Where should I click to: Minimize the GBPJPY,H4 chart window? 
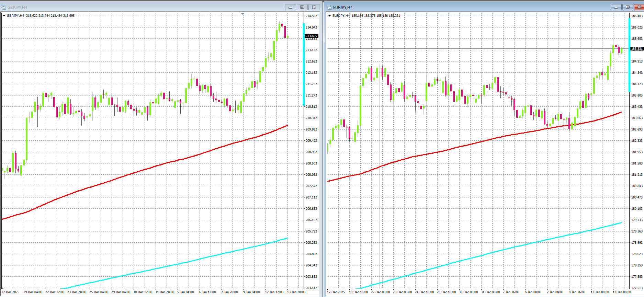(290, 7)
